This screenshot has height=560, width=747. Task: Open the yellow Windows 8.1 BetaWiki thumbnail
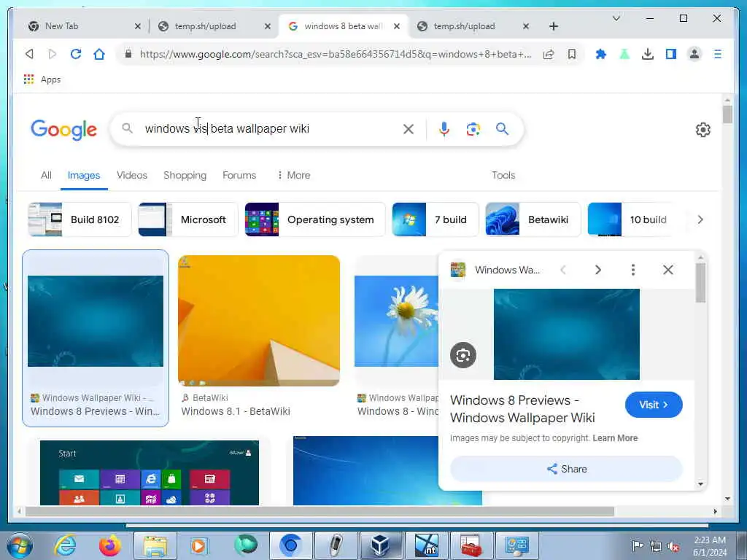[259, 321]
